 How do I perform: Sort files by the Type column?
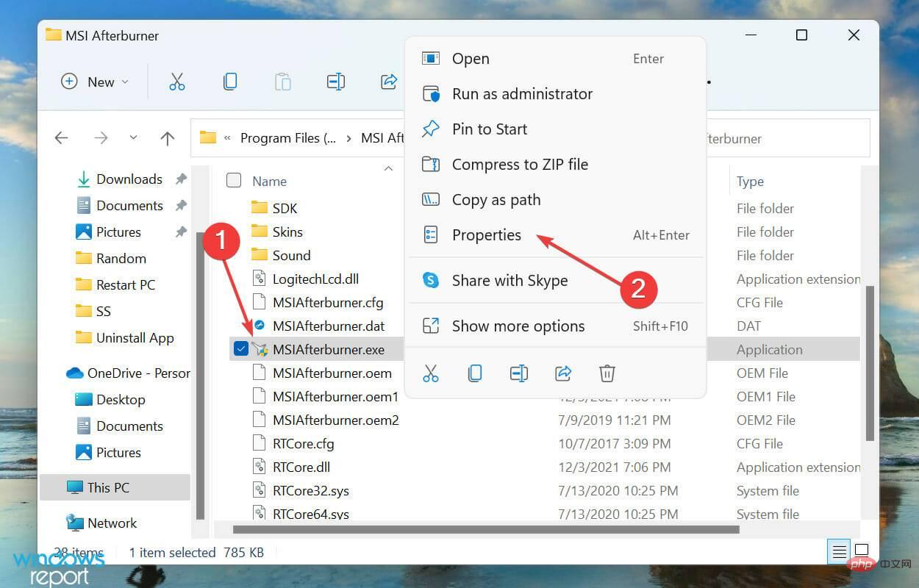point(750,182)
